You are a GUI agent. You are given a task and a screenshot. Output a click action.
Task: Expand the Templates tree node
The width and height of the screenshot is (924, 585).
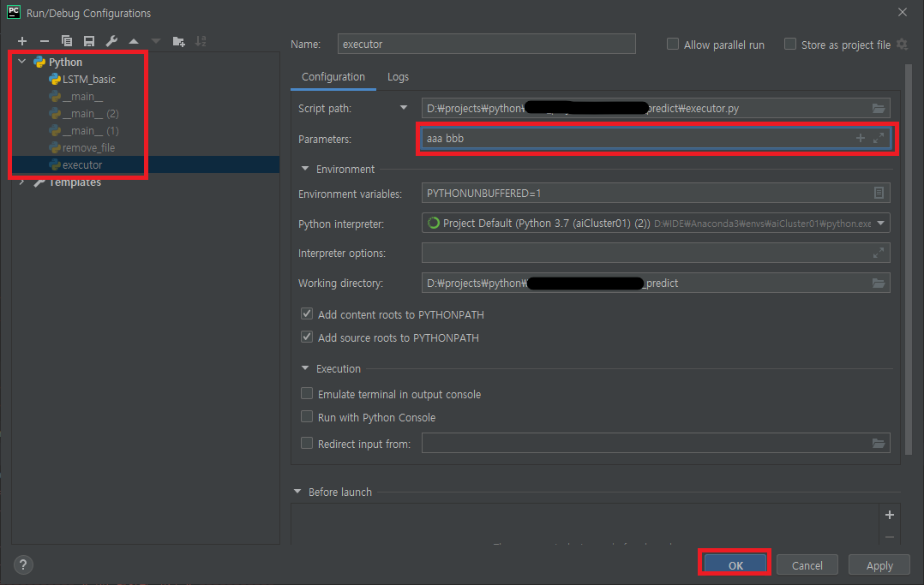tap(21, 182)
